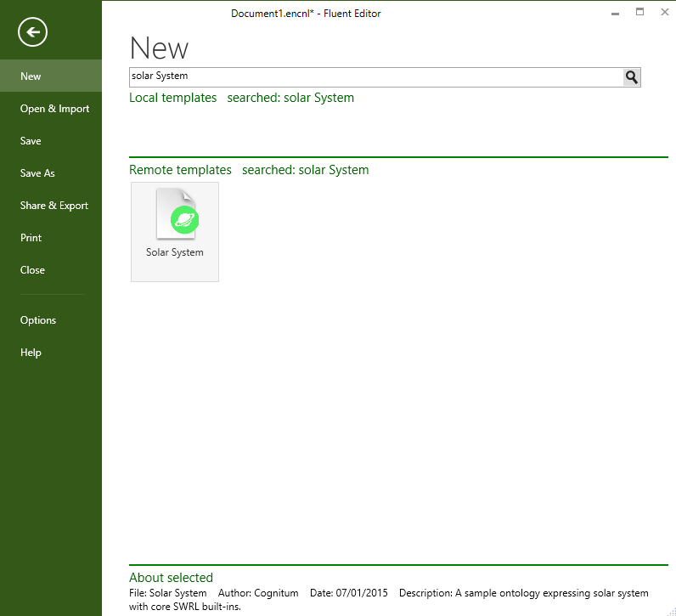This screenshot has height=616, width=676.
Task: Select the Solar System template thumbnail
Action: [x=175, y=232]
